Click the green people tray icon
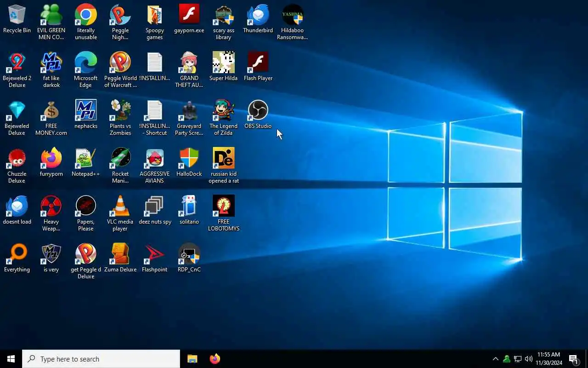 [x=507, y=359]
